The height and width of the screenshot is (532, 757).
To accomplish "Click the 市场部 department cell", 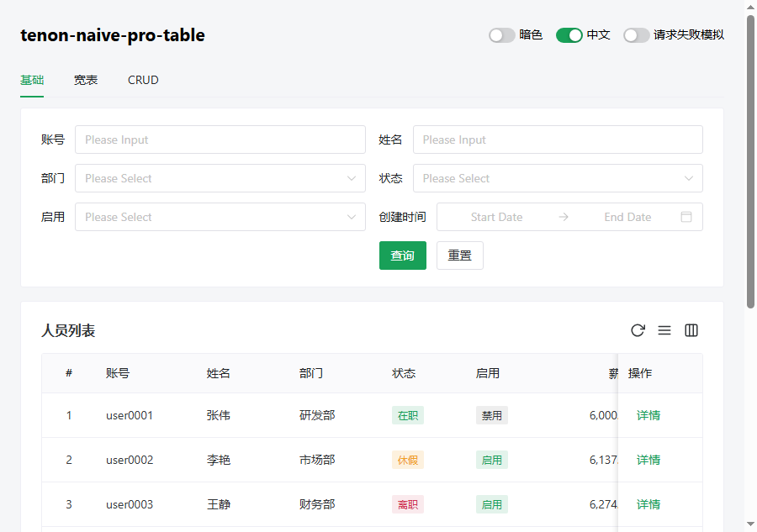I will click(317, 460).
